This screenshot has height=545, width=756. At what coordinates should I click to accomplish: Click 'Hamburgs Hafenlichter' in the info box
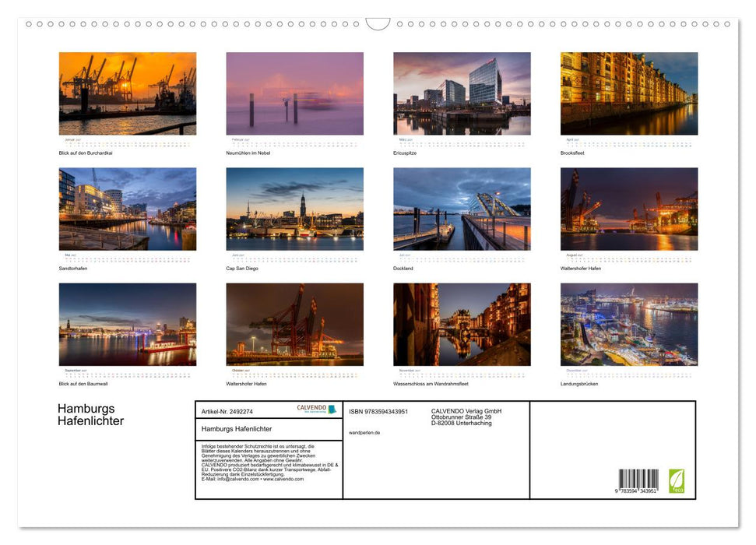(x=237, y=429)
